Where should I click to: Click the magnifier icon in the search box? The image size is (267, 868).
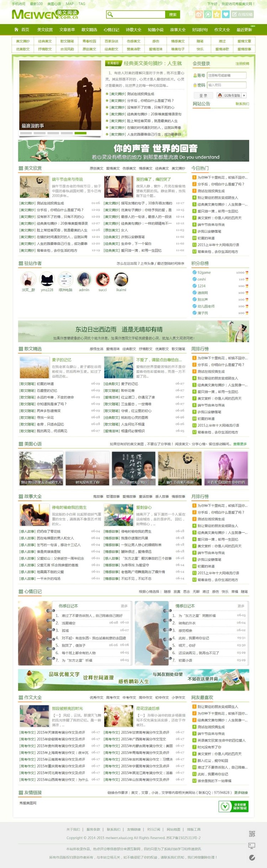110,14
